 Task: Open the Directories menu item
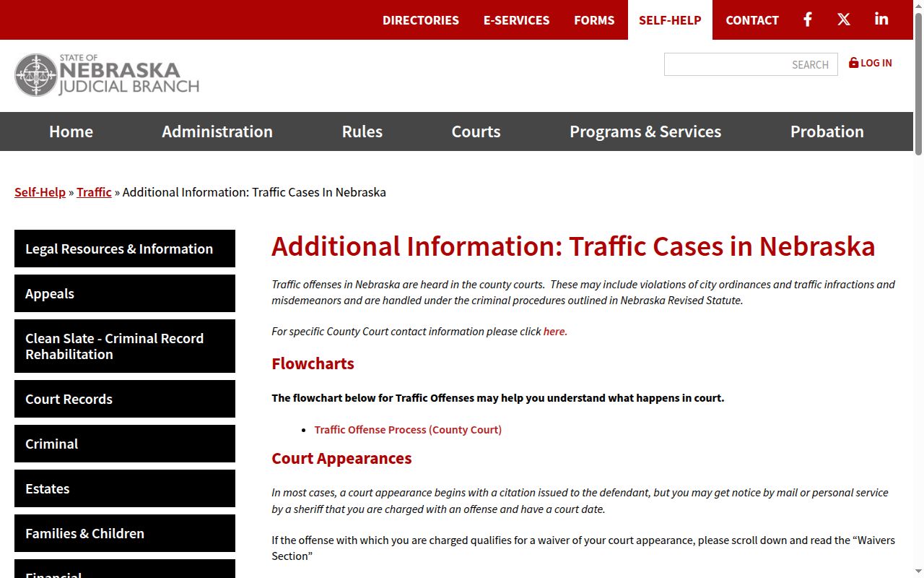coord(421,20)
